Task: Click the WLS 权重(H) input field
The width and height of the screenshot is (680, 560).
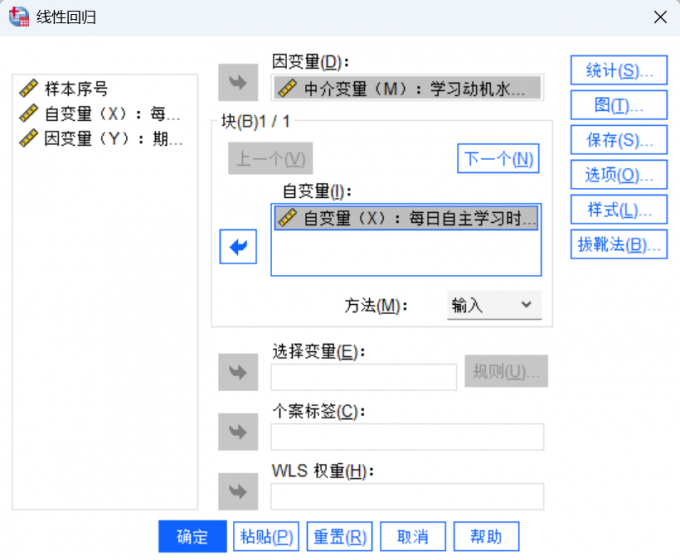Action: pos(407,496)
